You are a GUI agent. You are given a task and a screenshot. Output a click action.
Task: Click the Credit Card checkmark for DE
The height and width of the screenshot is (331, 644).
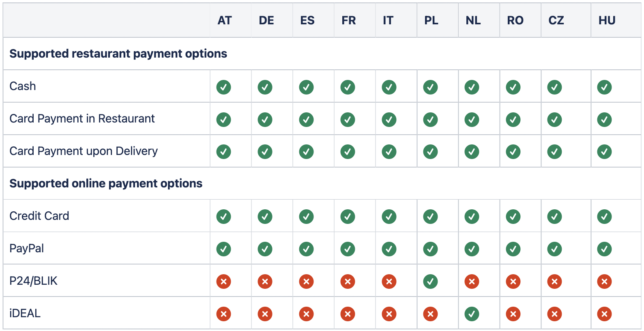coord(265,217)
